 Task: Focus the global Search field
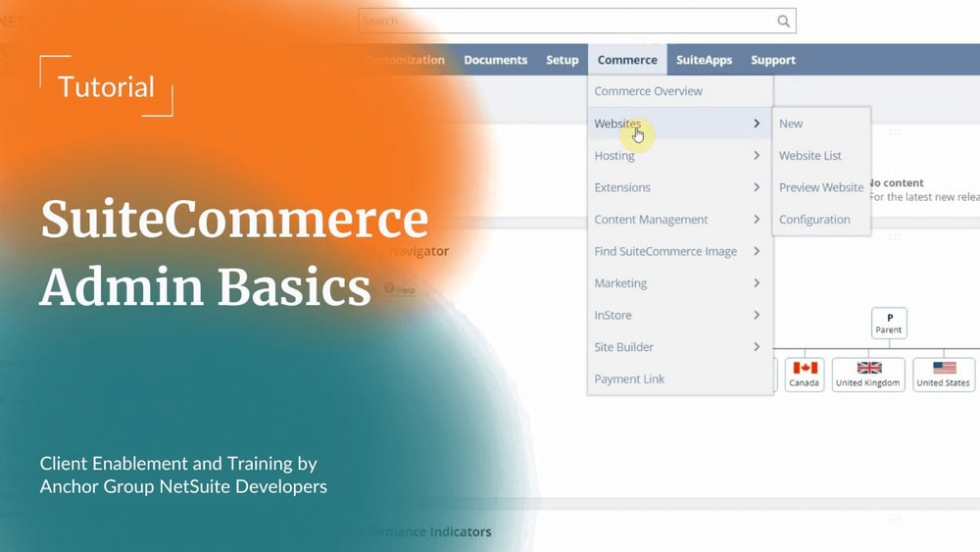pos(577,22)
